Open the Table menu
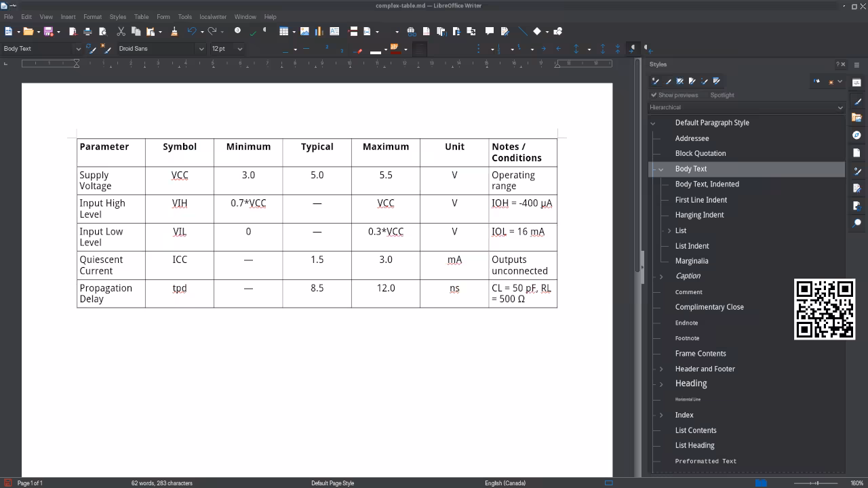The height and width of the screenshot is (488, 868). click(141, 17)
